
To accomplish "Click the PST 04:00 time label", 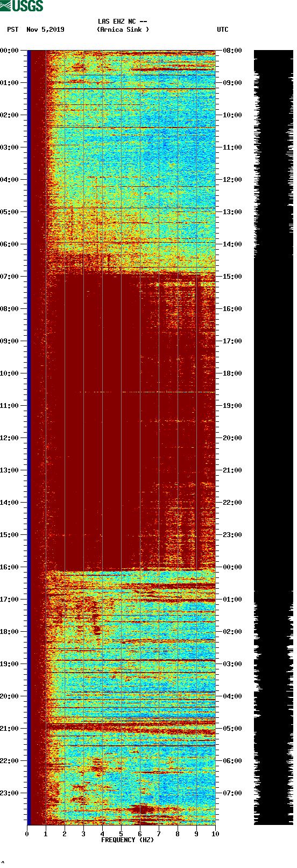I will [x=9, y=180].
